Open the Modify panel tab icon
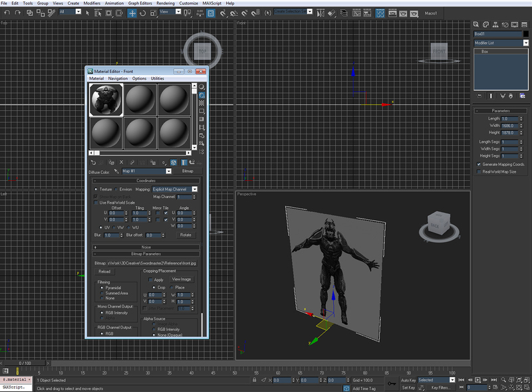The image size is (532, 392). (486, 25)
